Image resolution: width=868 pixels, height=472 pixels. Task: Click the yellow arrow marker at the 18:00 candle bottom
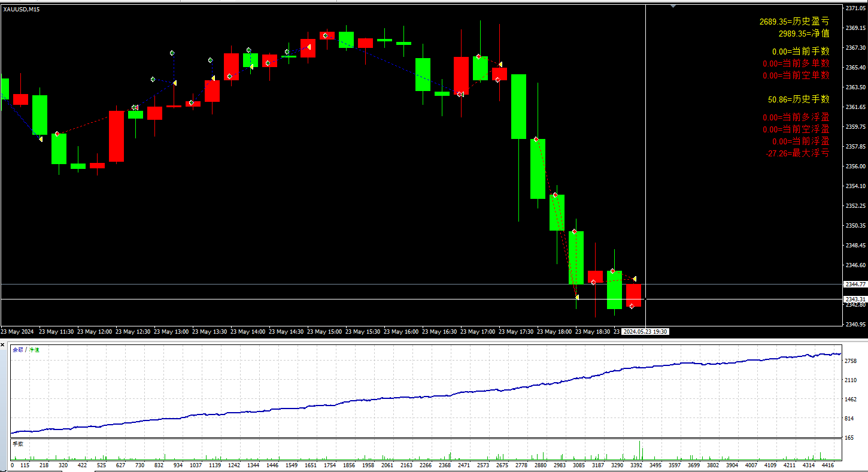tap(577, 297)
